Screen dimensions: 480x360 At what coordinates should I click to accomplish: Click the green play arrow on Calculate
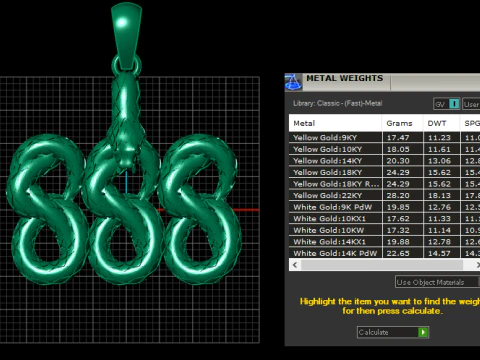coord(423,332)
